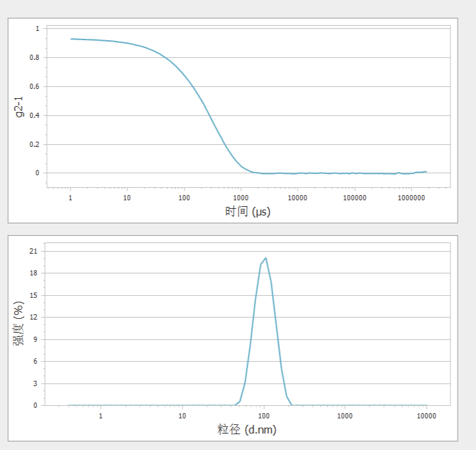
Task: Click the "粒径 (d.nm)" x-axis title
Action: pyautogui.click(x=247, y=430)
